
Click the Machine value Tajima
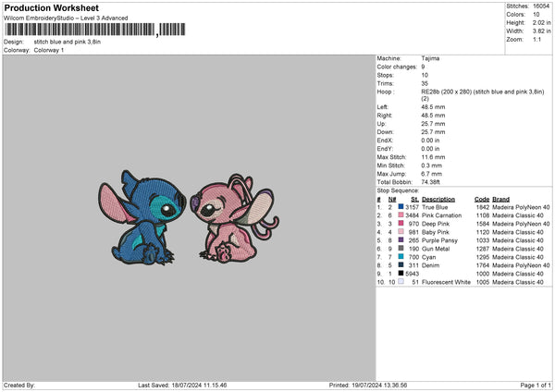430,58
